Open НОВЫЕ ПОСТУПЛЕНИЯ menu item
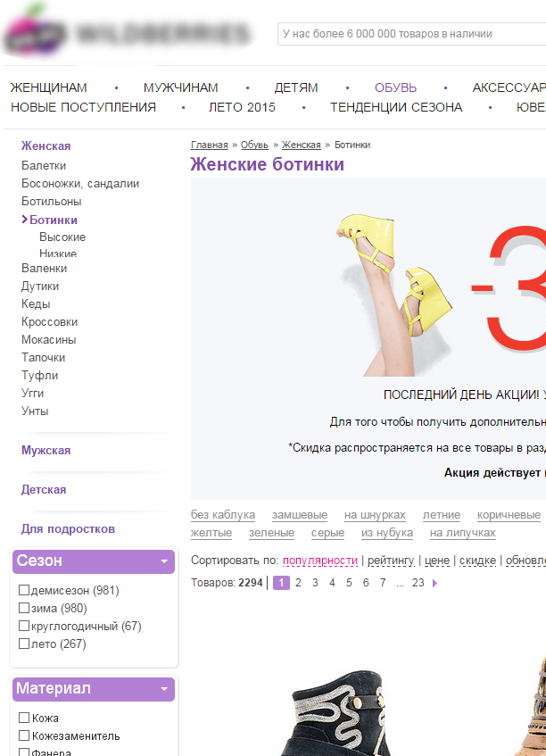The width and height of the screenshot is (546, 756). (83, 107)
